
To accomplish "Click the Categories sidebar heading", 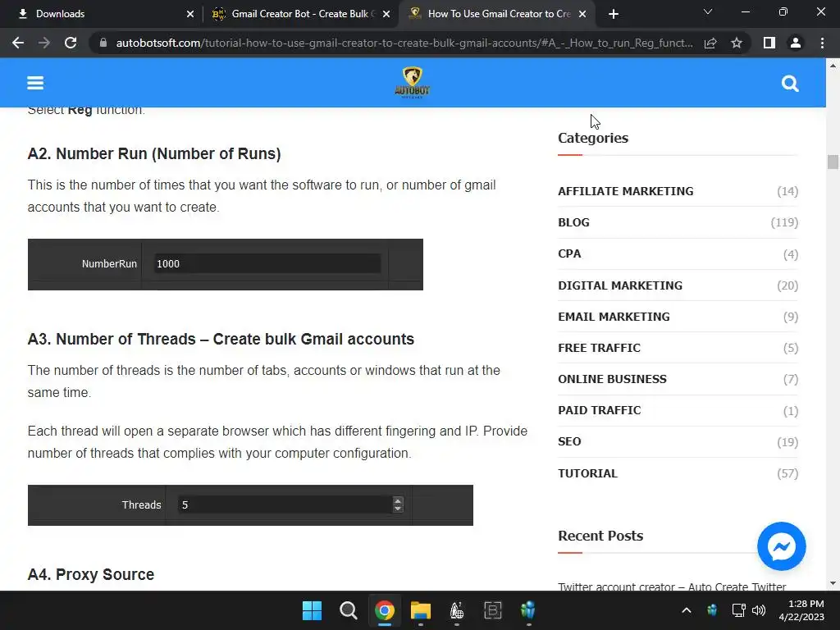I will pyautogui.click(x=592, y=138).
